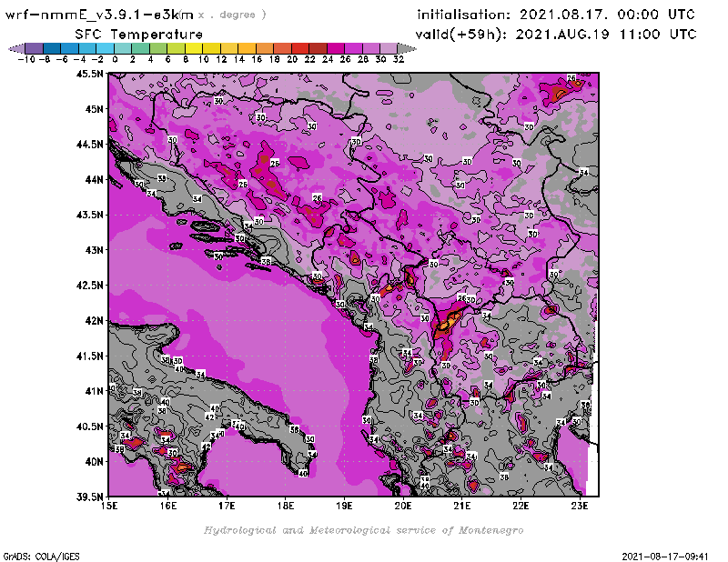This screenshot has height=562, width=728.
Task: Select the 42N latitude label
Action: pyautogui.click(x=95, y=321)
